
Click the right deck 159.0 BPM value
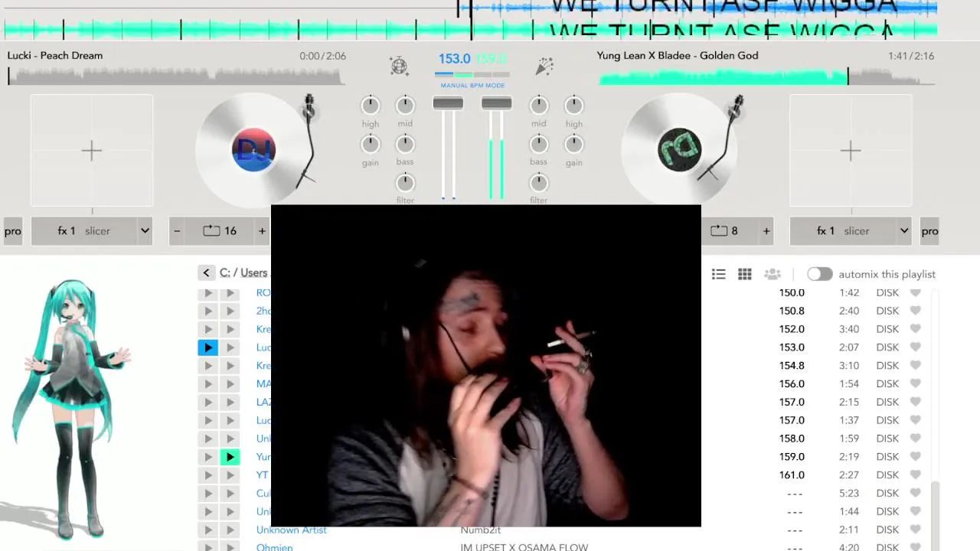click(491, 59)
